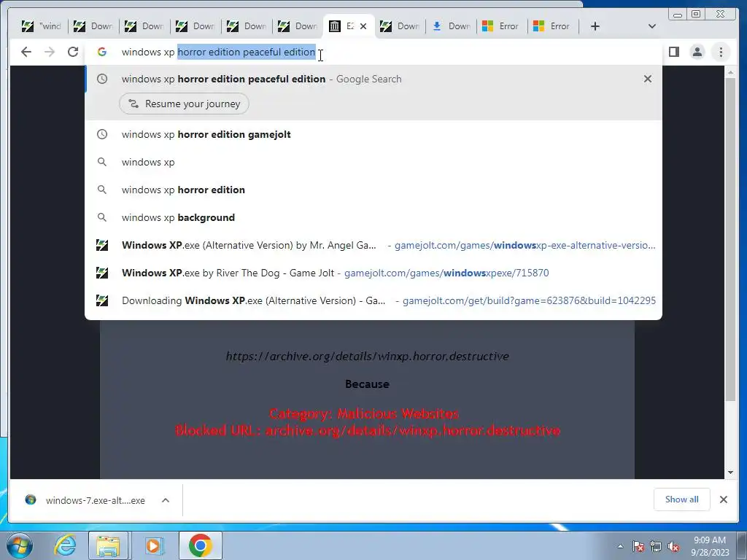Image resolution: width=747 pixels, height=560 pixels.
Task: Click the Chrome taskbar icon
Action: [200, 545]
